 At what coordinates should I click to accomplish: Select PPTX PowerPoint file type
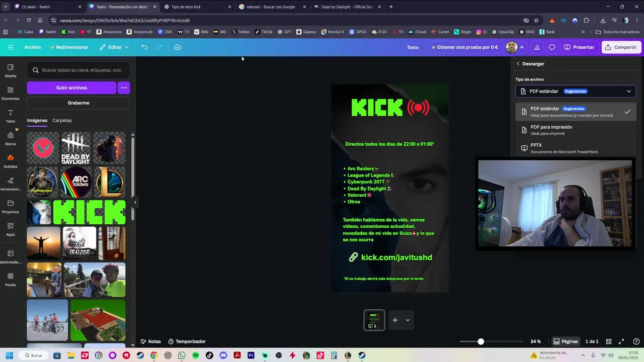tap(576, 148)
